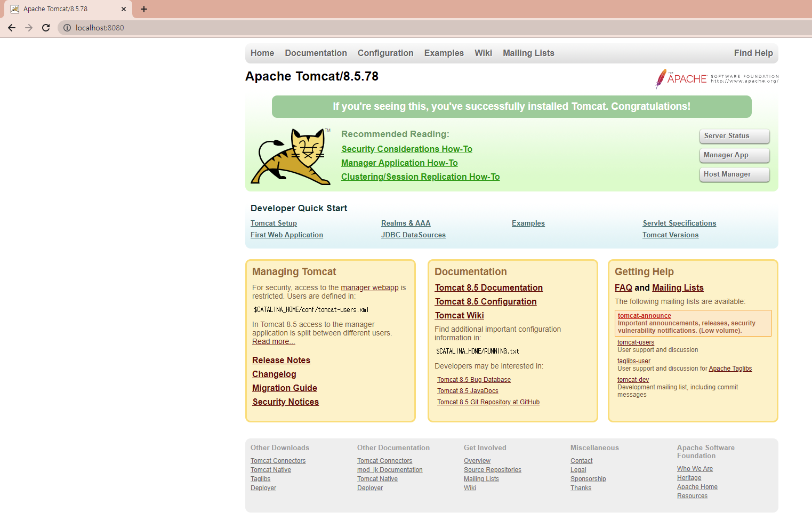Open the Configuration nav item

click(x=385, y=53)
